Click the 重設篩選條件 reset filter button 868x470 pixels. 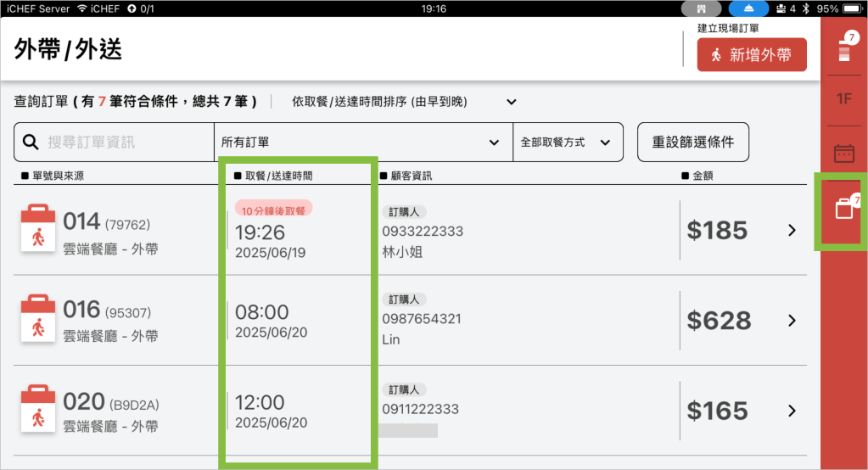(x=692, y=142)
